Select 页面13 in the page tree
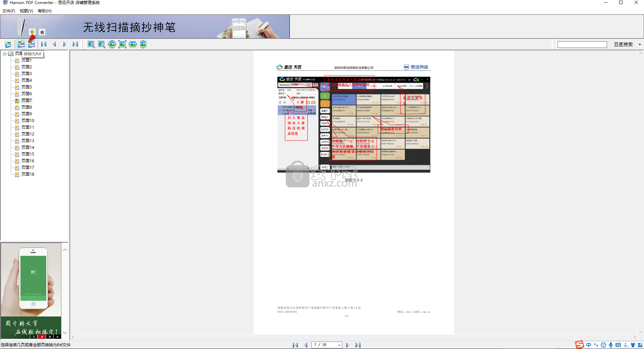Screen dimensions: 644x349 (28, 141)
